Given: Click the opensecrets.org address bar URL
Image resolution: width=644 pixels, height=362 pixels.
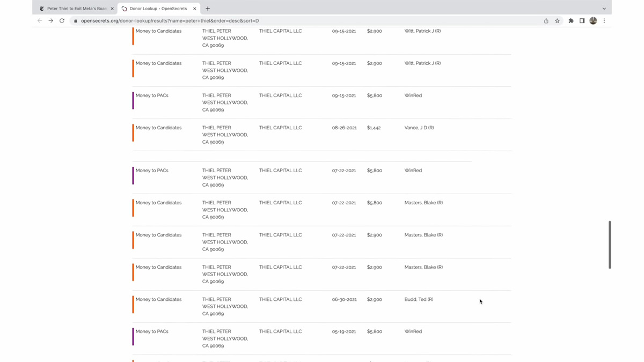Looking at the screenshot, I should coord(170,21).
